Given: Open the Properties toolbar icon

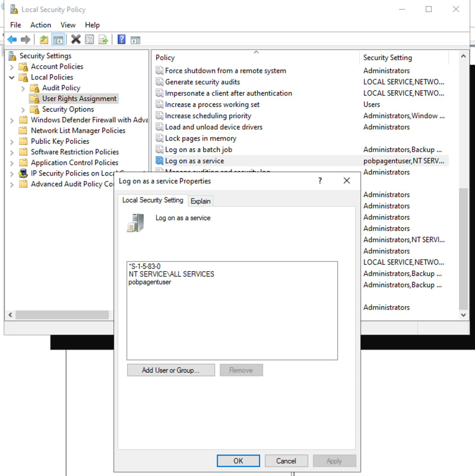Looking at the screenshot, I should [89, 39].
